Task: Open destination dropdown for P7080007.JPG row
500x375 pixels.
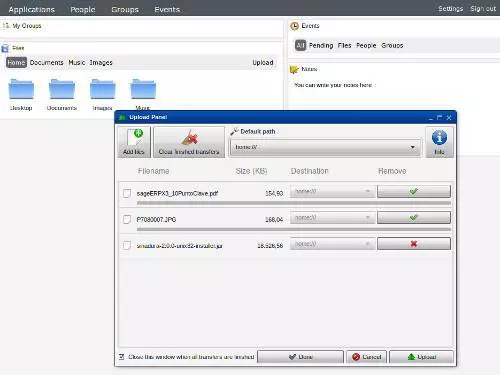Action: (332, 218)
